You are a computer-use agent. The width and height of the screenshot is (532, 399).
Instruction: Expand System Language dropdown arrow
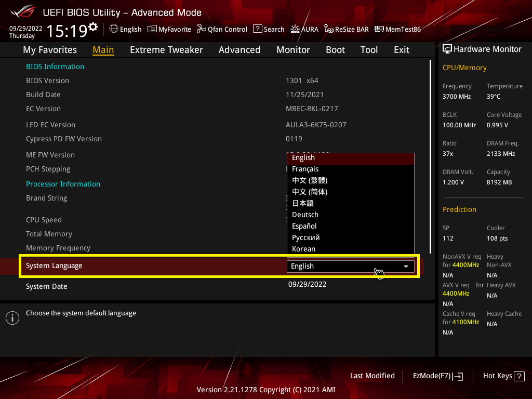tap(406, 267)
